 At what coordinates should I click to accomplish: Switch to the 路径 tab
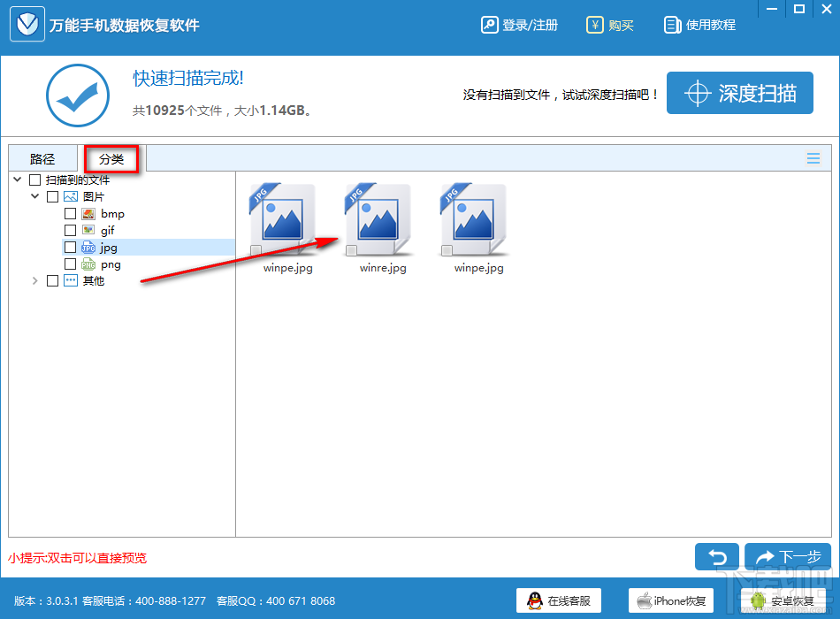point(42,158)
